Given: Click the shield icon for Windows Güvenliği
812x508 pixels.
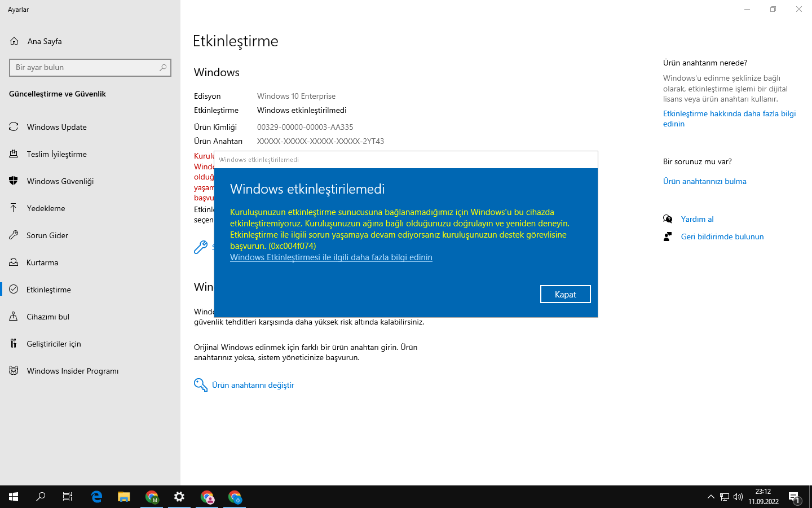Looking at the screenshot, I should coord(14,181).
